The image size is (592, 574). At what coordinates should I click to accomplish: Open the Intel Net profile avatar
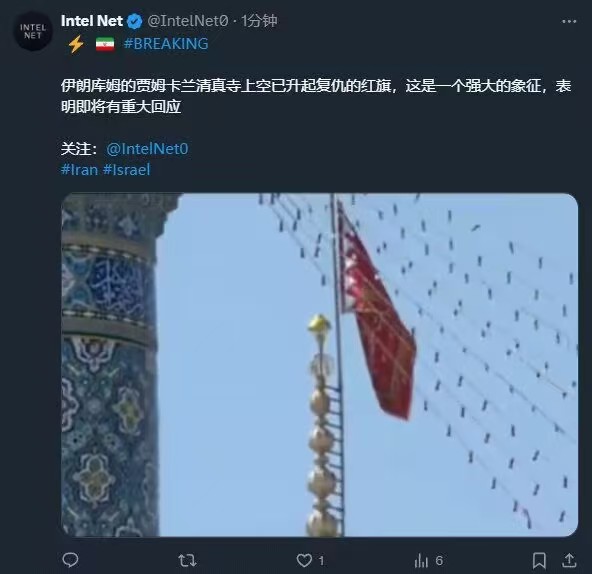click(33, 32)
